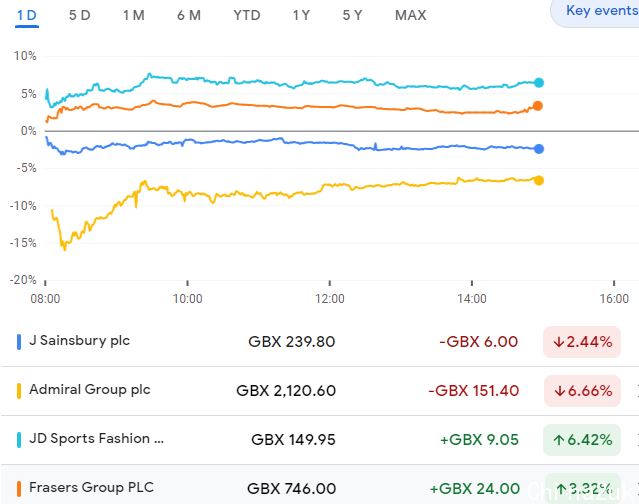Select the 1 D time range tab

point(27,15)
